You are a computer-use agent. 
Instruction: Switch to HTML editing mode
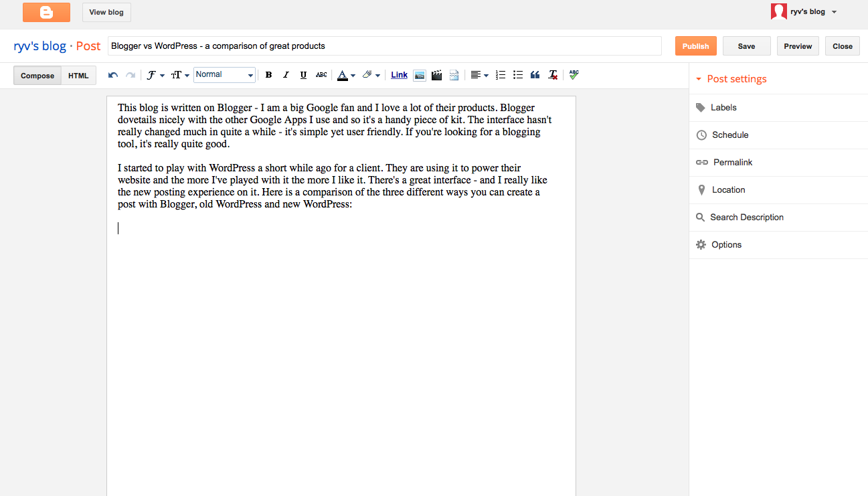(78, 76)
